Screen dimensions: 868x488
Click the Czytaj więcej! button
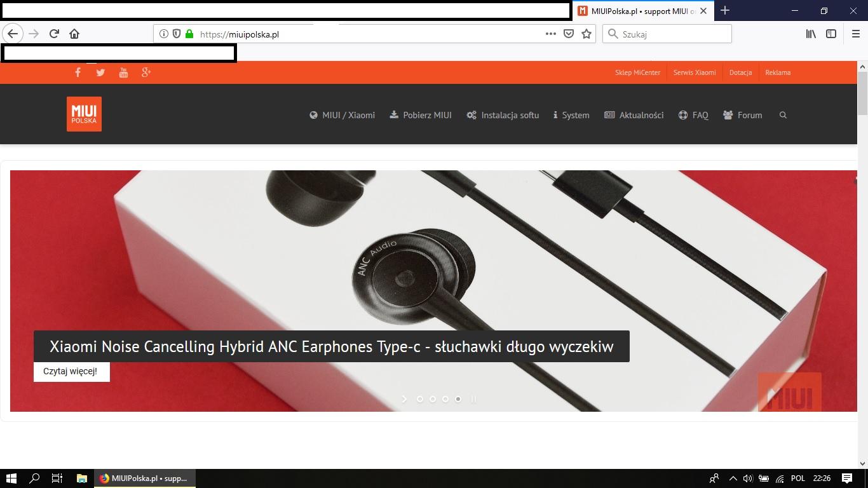point(71,372)
